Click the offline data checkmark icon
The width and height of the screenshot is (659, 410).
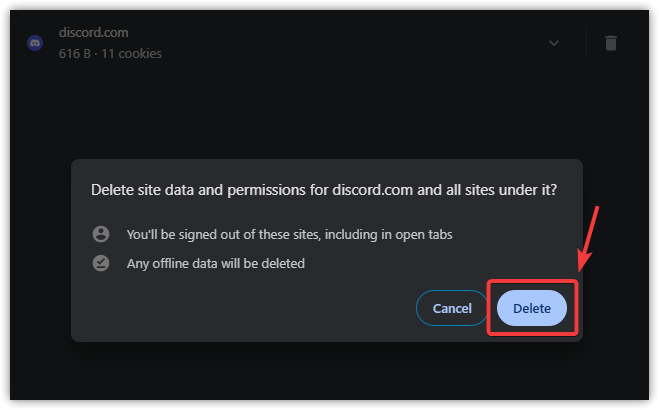(x=100, y=264)
